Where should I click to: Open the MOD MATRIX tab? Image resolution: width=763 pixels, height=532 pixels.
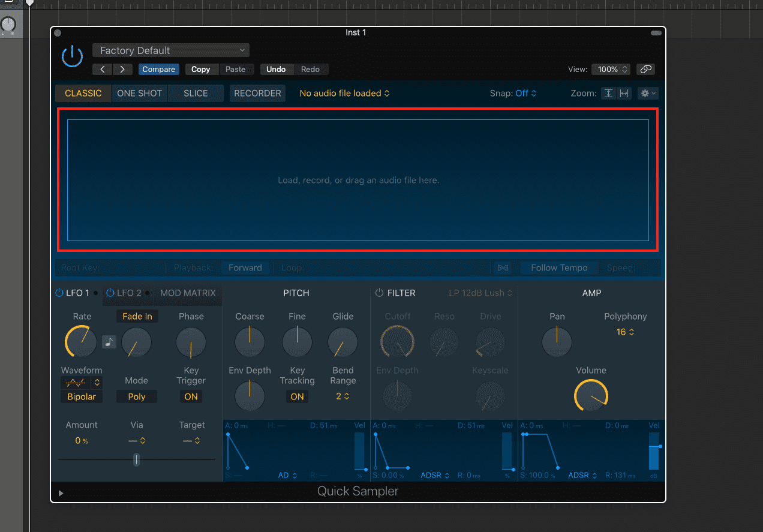188,293
